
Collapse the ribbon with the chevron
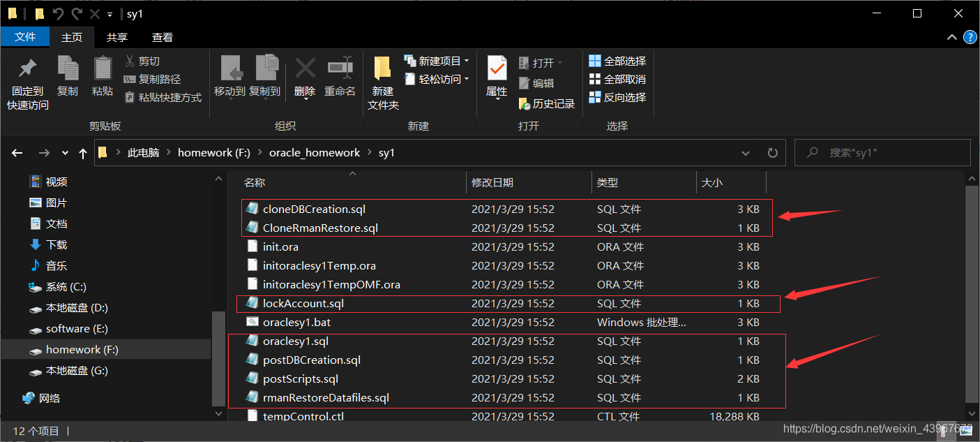[951, 37]
